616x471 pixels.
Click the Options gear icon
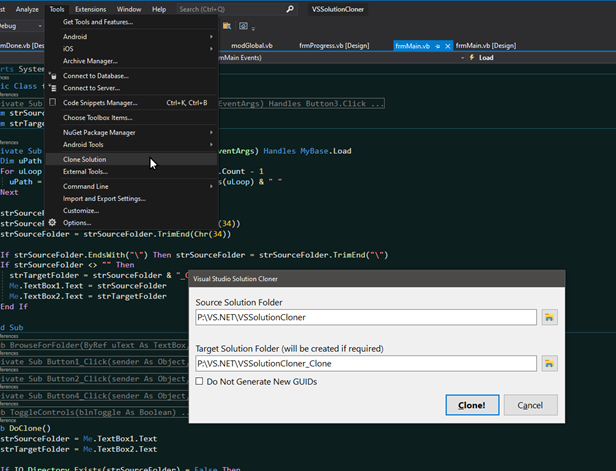click(x=52, y=222)
